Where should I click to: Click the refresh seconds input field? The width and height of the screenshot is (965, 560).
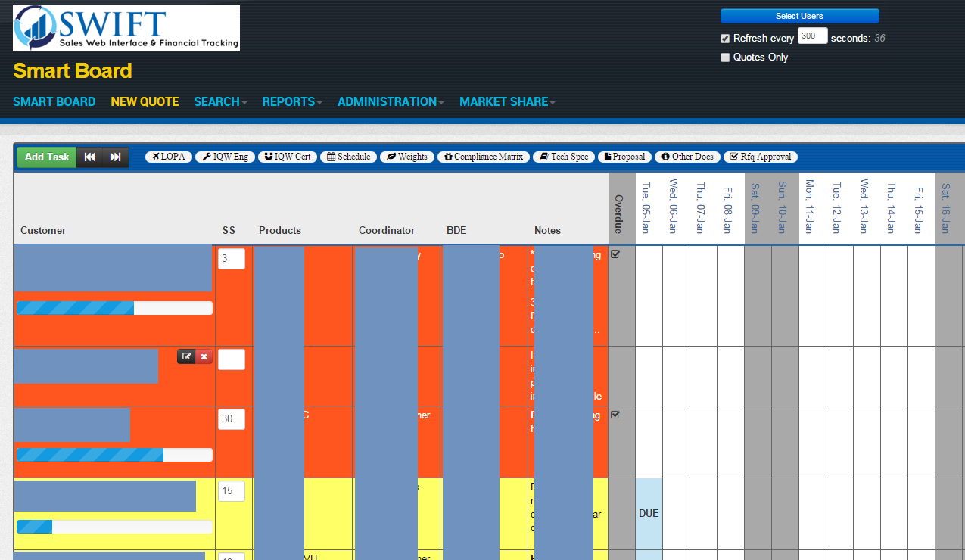click(x=813, y=36)
